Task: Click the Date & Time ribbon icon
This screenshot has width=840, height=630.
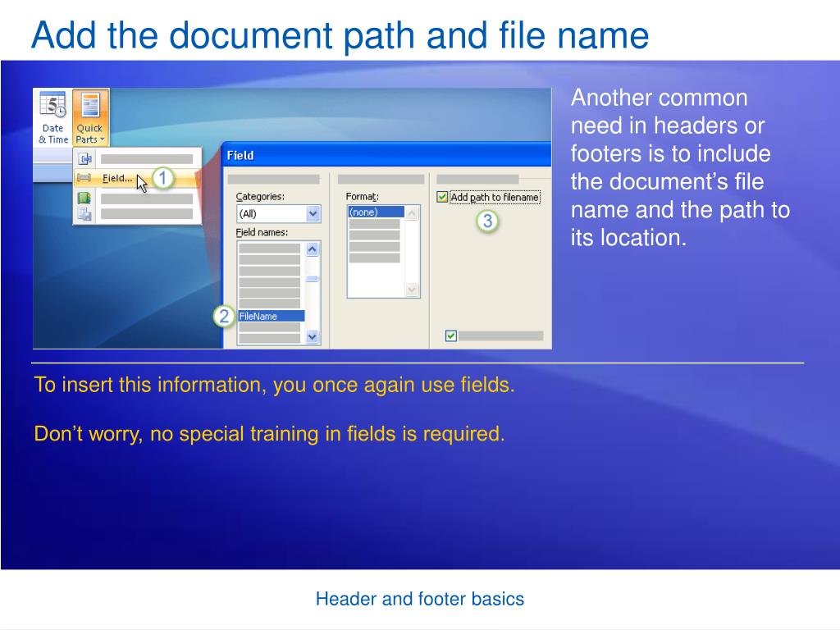Action: coord(52,117)
